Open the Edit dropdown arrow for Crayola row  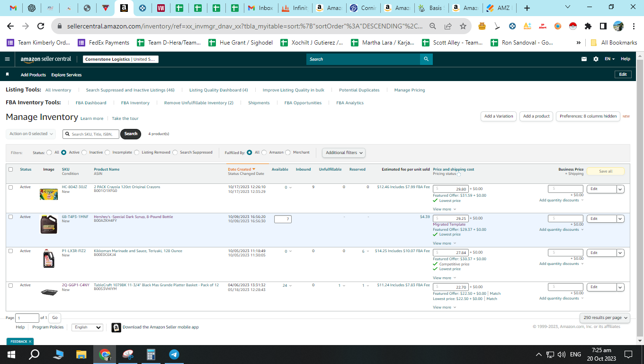tap(620, 189)
